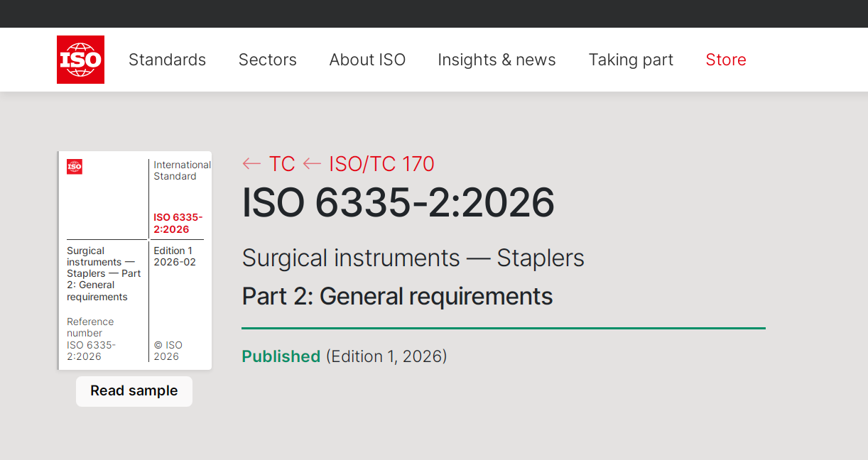Click the red ISO logo in header
Viewport: 868px width, 460px height.
(80, 60)
